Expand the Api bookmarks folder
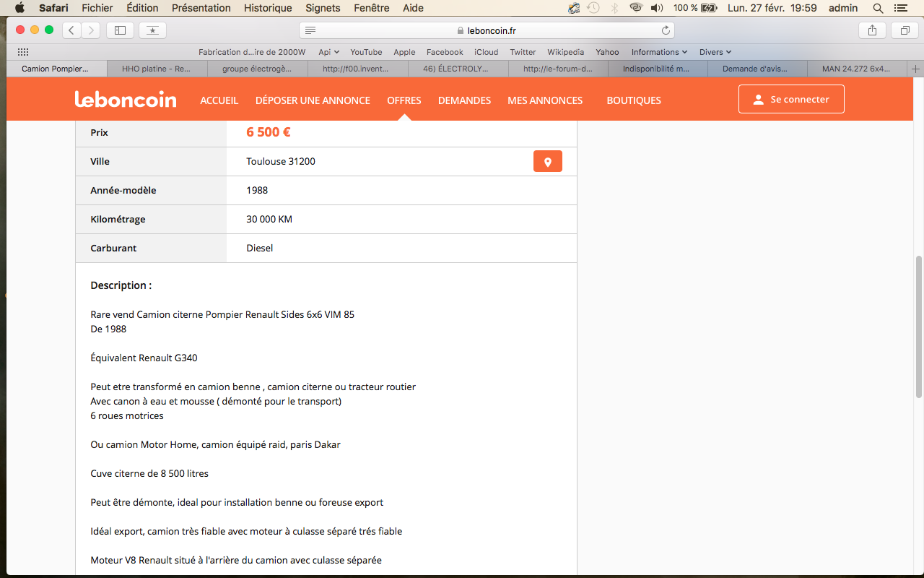Image resolution: width=924 pixels, height=578 pixels. pos(329,52)
